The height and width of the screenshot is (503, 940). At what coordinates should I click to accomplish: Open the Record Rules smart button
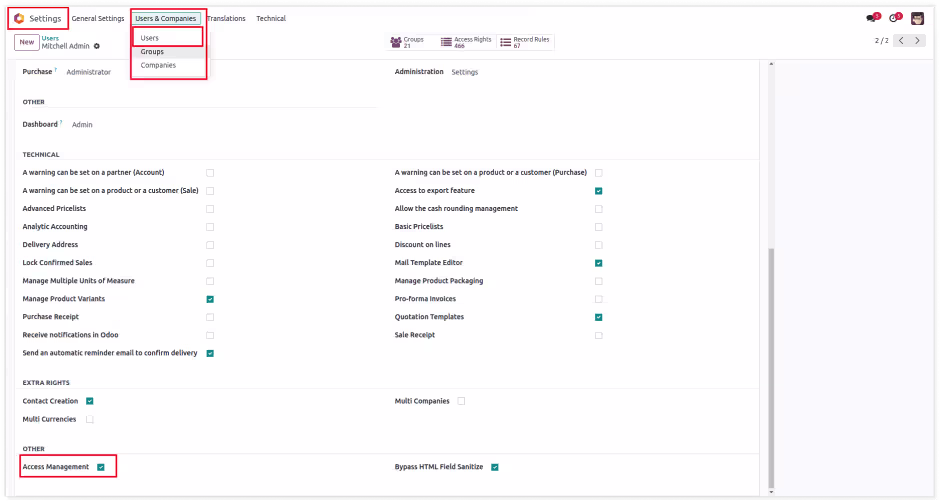525,42
